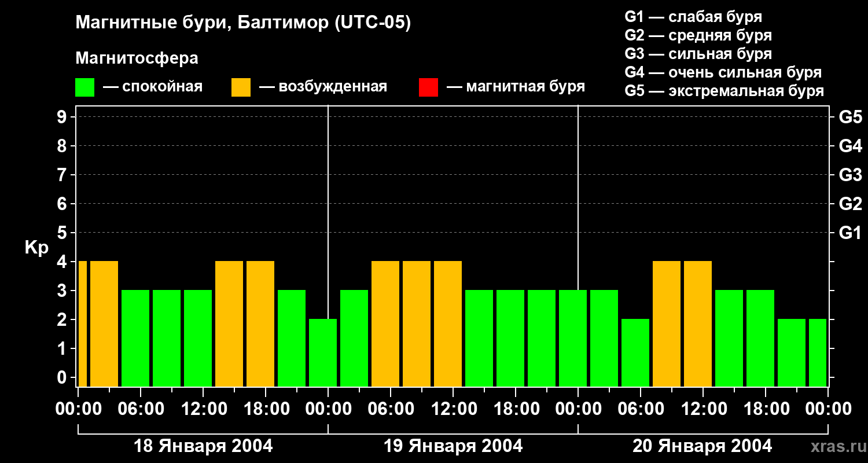868x463 pixels.
Task: Click the "12:00" time label under 18 Января
Action: [x=203, y=409]
